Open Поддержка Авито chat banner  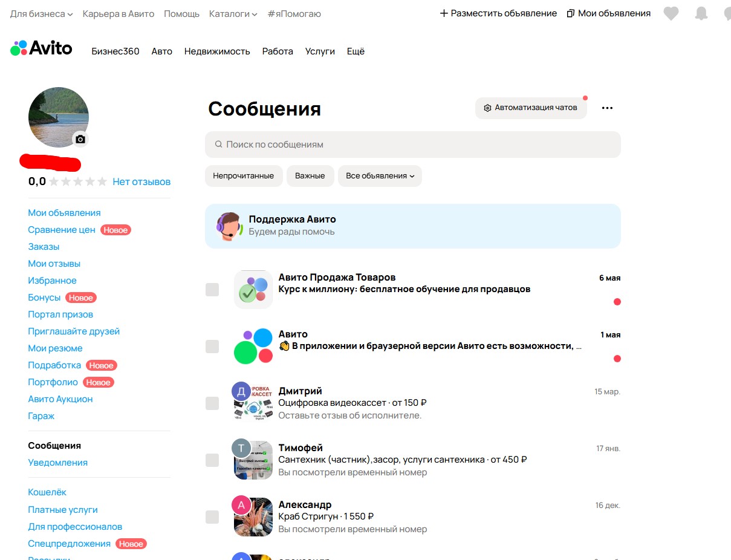click(413, 226)
